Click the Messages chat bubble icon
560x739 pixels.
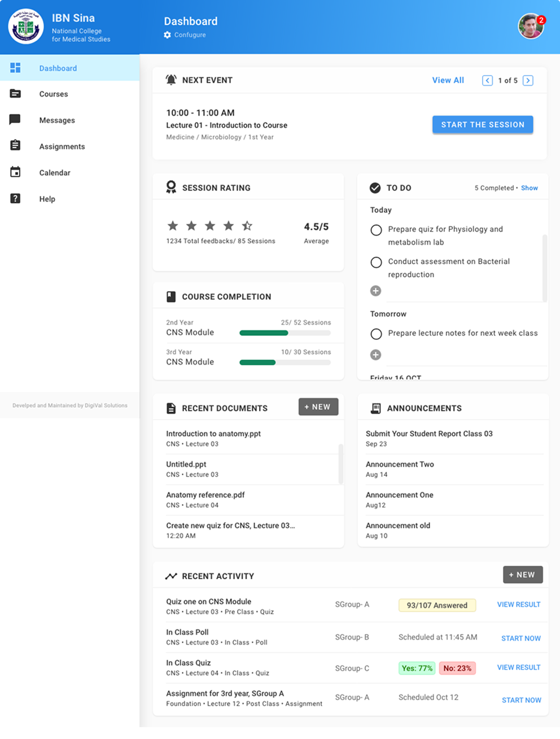(15, 120)
